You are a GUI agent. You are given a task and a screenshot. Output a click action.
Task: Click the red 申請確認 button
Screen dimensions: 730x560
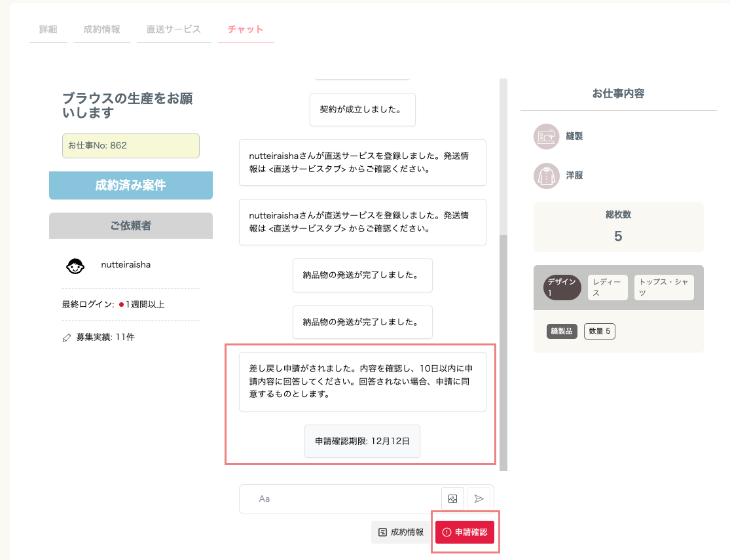[x=465, y=532]
